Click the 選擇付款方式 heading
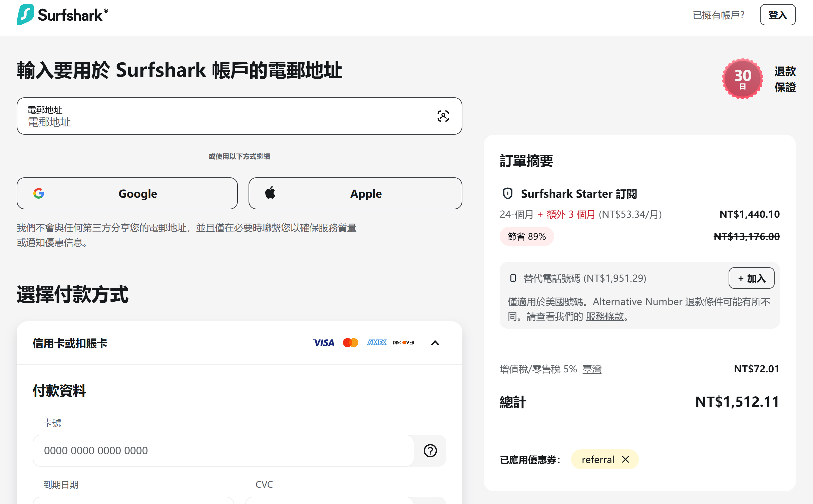 (72, 294)
